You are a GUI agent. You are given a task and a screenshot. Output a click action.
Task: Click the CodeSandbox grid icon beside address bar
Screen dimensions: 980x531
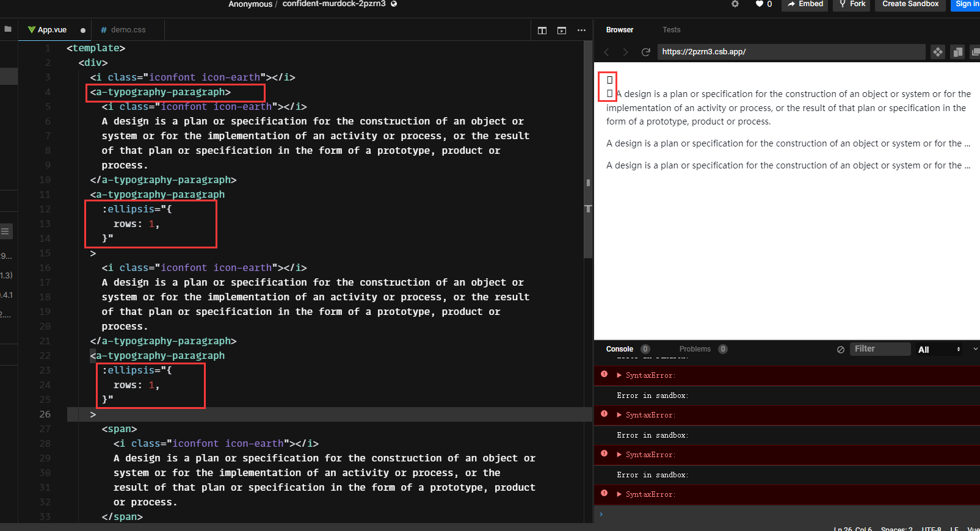point(938,52)
